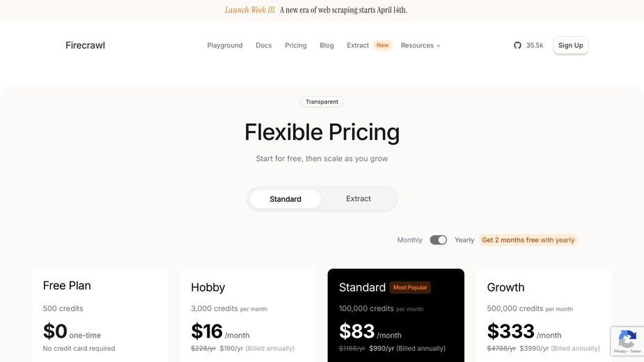Click the Most Popular badge
The image size is (644, 362).
click(410, 288)
